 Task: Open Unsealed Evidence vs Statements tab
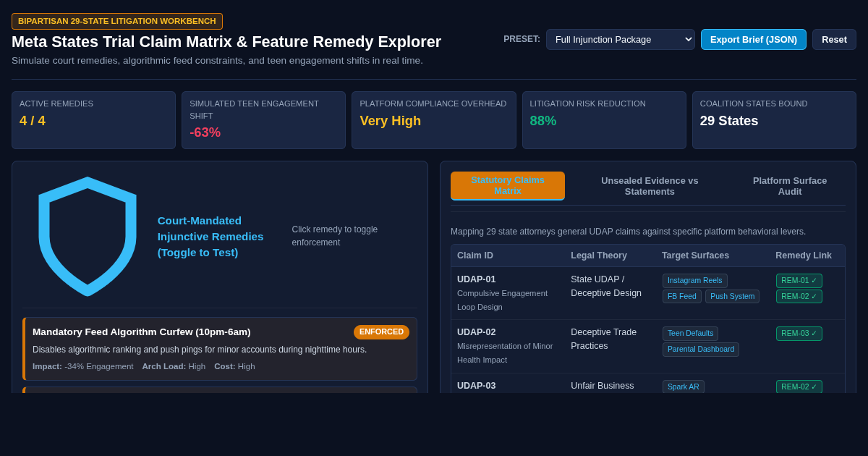click(x=650, y=186)
